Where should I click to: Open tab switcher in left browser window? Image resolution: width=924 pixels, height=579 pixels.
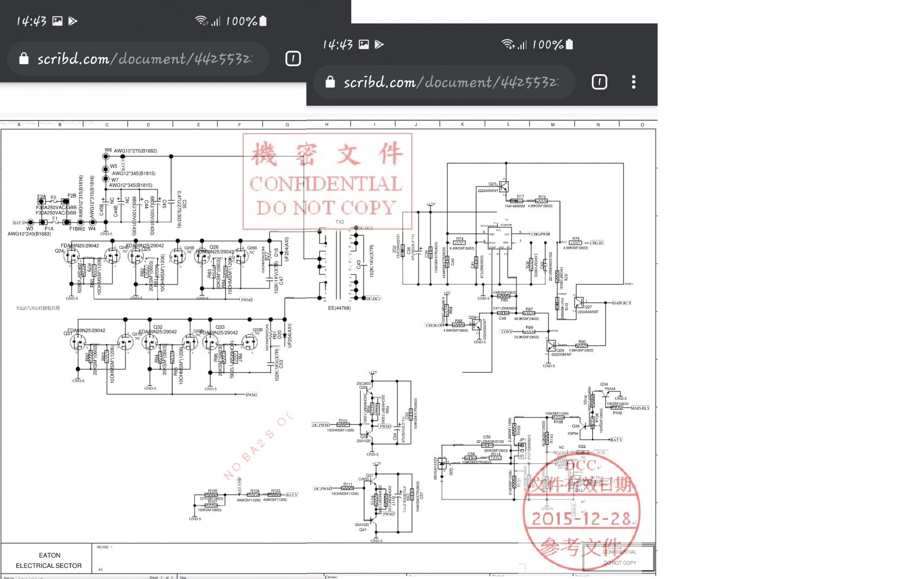pos(293,59)
